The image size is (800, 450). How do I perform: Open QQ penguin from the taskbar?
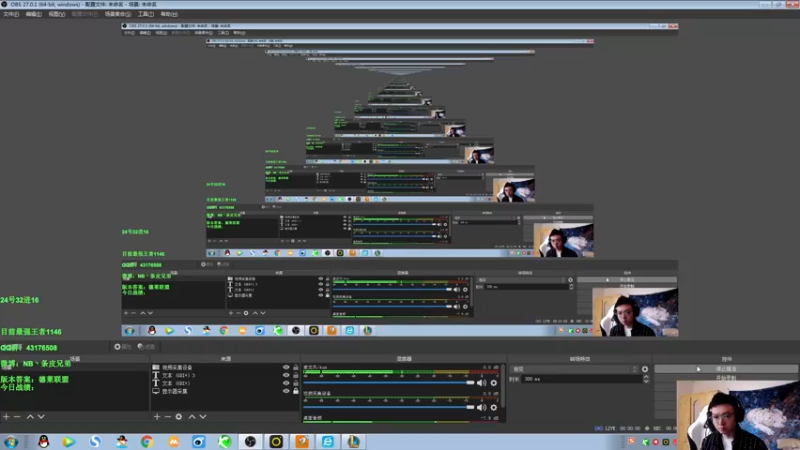pos(44,442)
